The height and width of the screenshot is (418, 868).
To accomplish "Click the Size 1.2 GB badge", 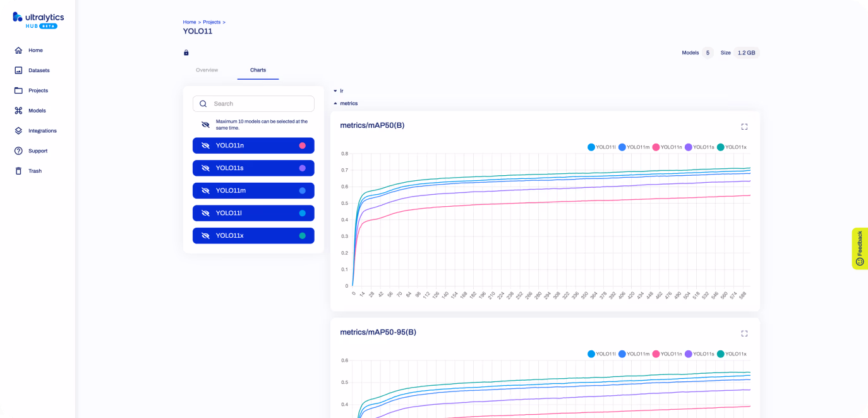I will 746,52.
